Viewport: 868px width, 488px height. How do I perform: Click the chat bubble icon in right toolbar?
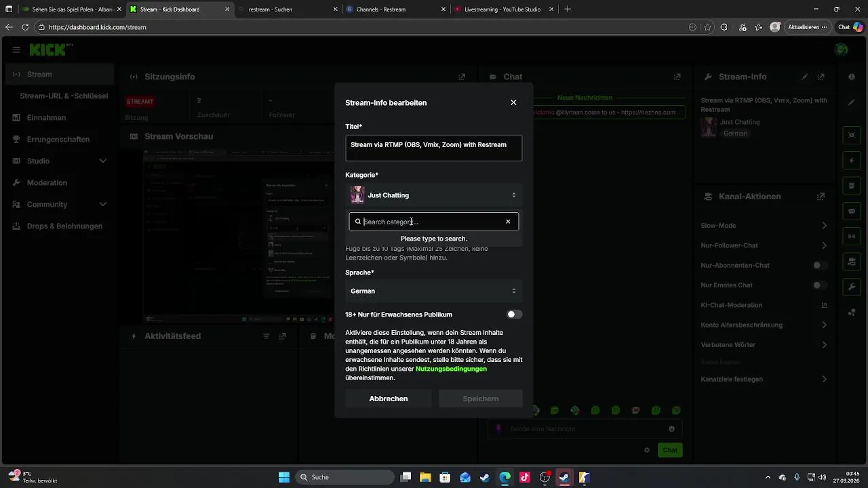[852, 211]
